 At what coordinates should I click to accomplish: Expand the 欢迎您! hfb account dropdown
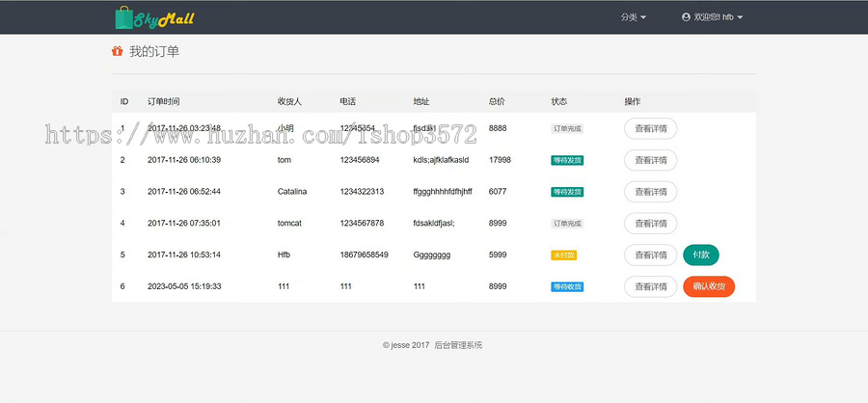click(x=713, y=17)
